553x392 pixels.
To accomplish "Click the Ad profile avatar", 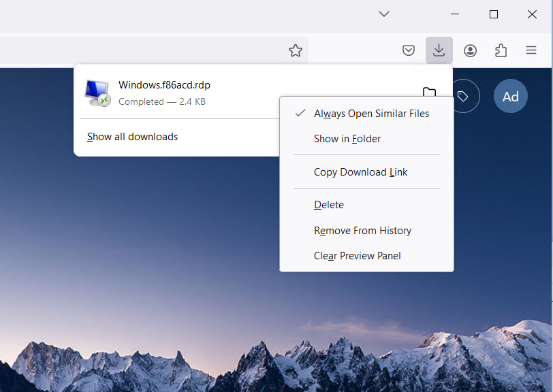I will coord(511,97).
